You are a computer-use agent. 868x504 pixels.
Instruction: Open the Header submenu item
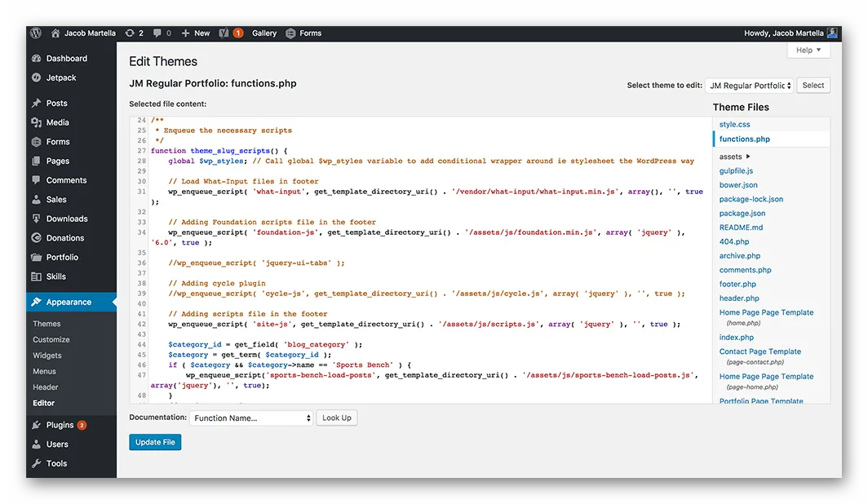[x=46, y=387]
